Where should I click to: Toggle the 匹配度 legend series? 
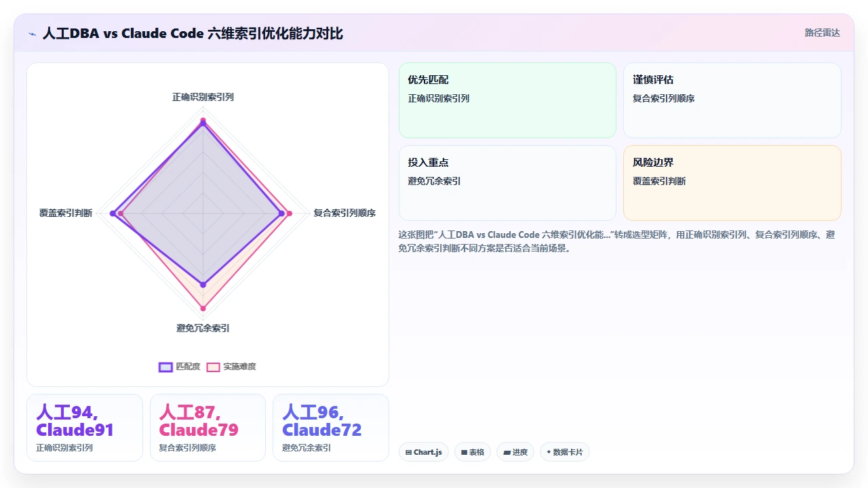coord(179,367)
